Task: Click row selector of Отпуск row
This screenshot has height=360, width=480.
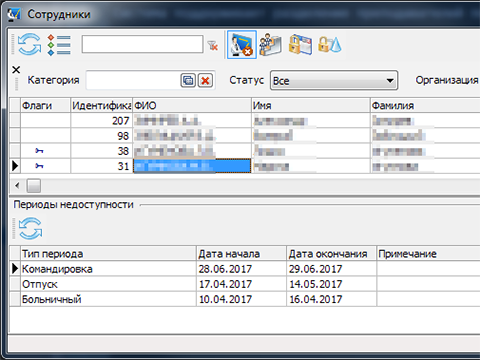Action: tap(15, 284)
